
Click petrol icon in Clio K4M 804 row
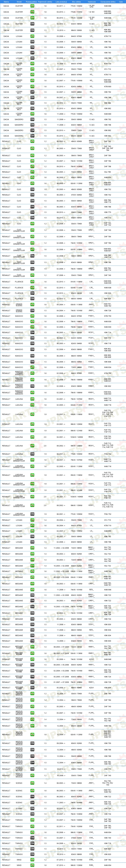click(x=32, y=177)
